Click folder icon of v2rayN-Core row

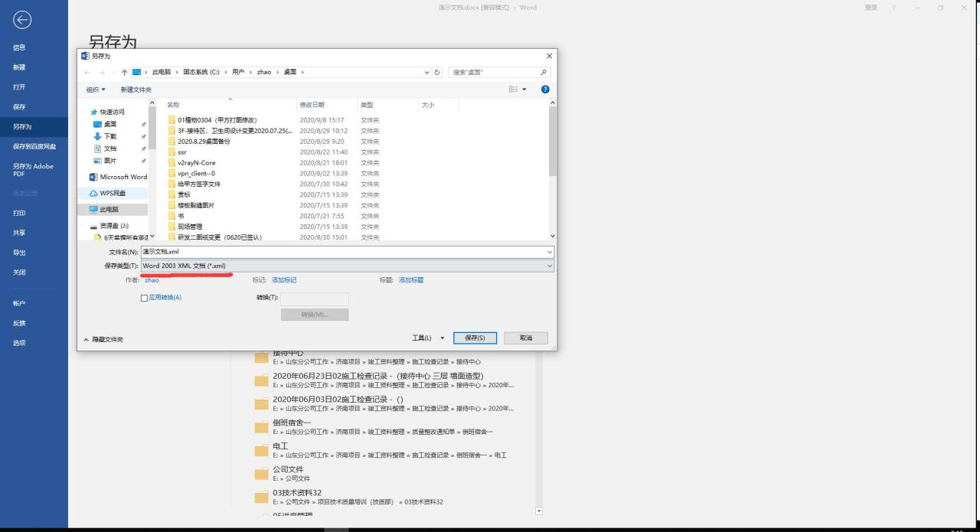(171, 163)
